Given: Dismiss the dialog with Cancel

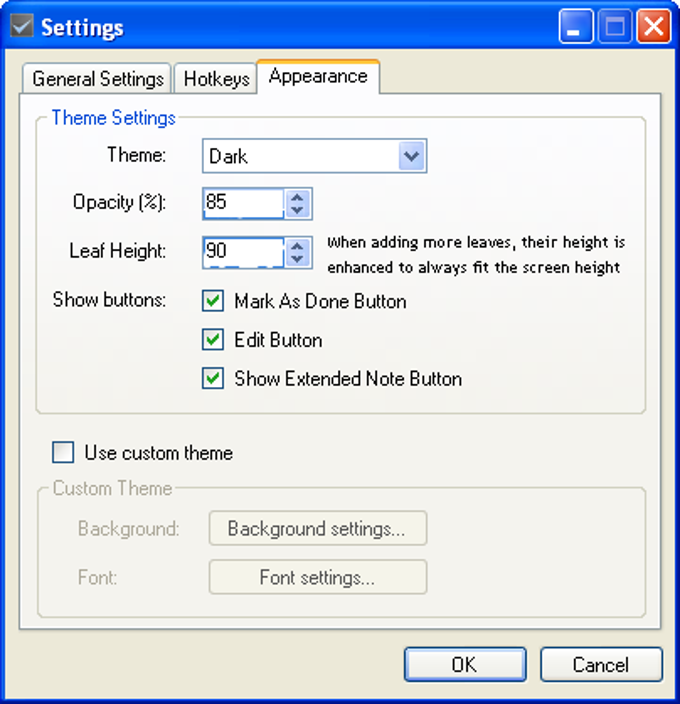Looking at the screenshot, I should click(601, 664).
